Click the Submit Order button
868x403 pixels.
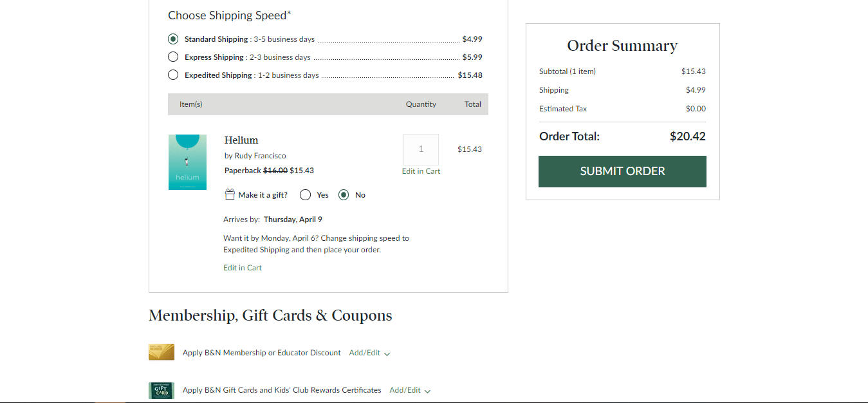point(622,171)
